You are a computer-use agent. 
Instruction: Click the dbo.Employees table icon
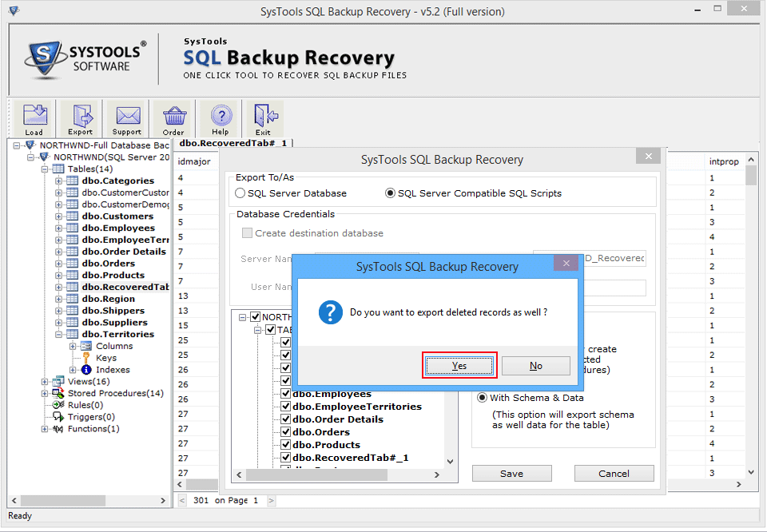coord(73,228)
